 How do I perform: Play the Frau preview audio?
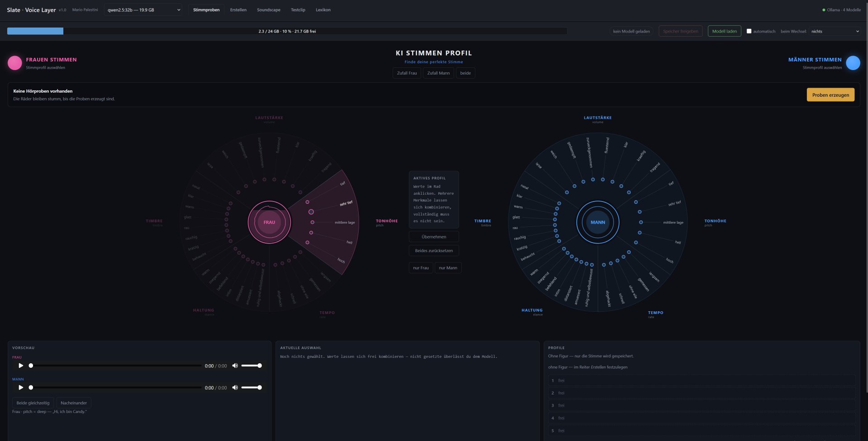click(x=21, y=366)
